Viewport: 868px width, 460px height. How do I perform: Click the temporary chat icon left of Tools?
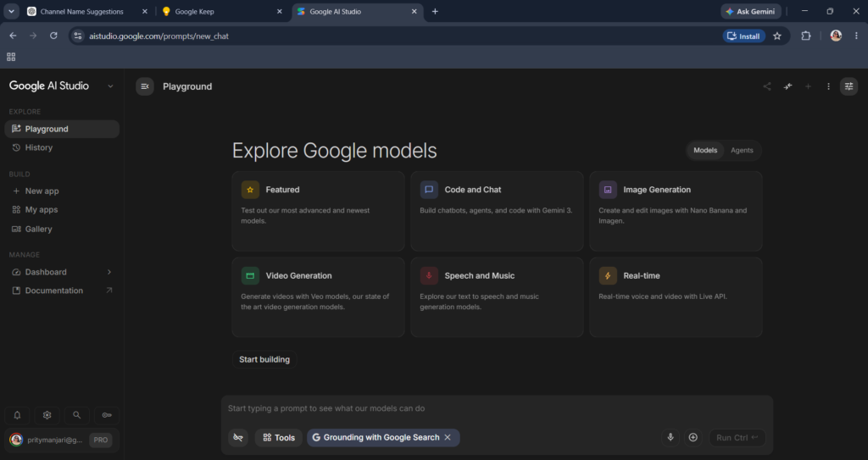[x=238, y=437]
